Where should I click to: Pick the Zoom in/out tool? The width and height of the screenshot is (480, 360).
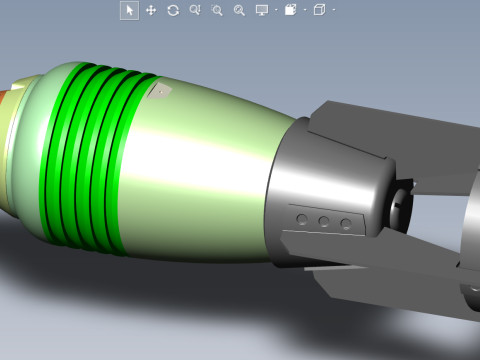(x=195, y=10)
